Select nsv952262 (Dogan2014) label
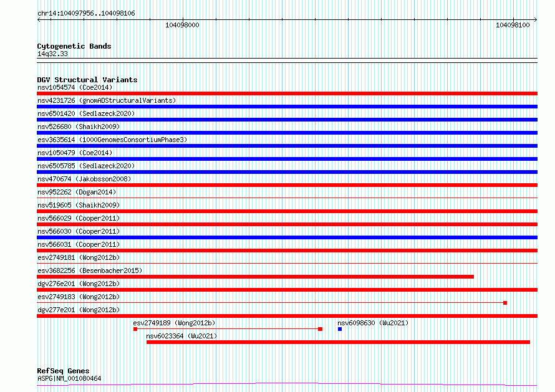 click(77, 192)
